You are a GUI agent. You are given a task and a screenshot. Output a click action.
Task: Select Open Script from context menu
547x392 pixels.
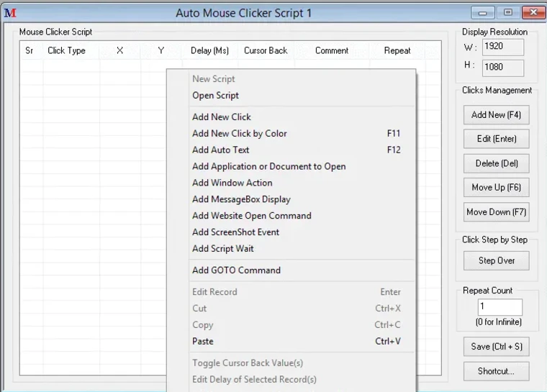click(215, 96)
